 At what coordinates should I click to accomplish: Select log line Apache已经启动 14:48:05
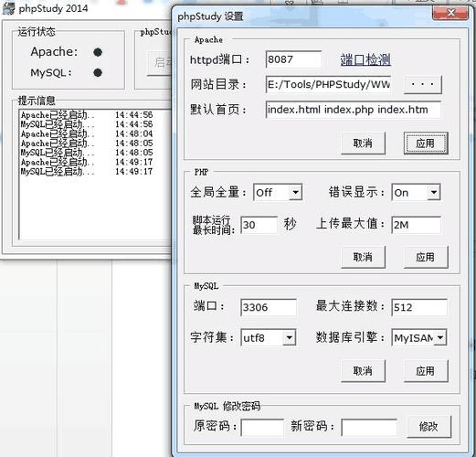87,143
